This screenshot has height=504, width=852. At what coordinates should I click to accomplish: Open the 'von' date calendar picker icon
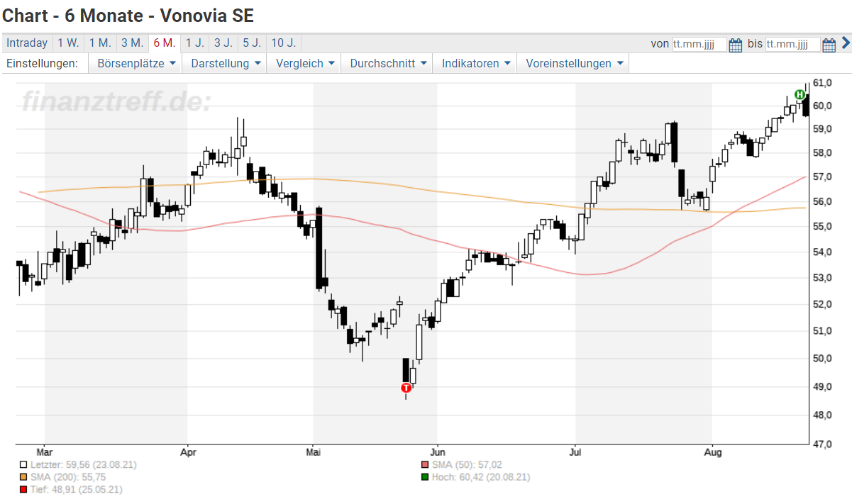click(x=736, y=45)
